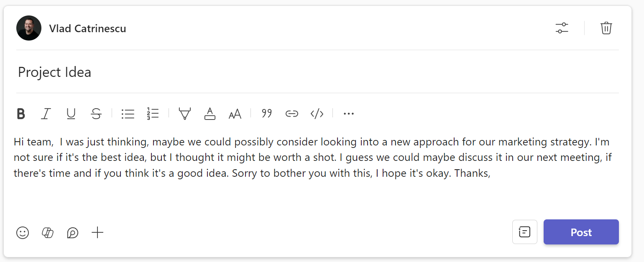Insert a quote block
Screen dimensions: 644x262
pyautogui.click(x=267, y=114)
